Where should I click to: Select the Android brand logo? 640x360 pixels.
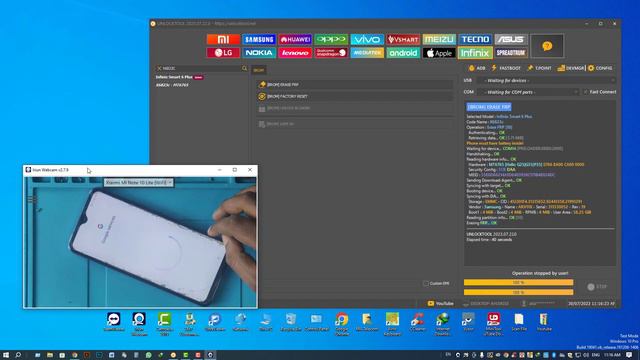click(403, 53)
